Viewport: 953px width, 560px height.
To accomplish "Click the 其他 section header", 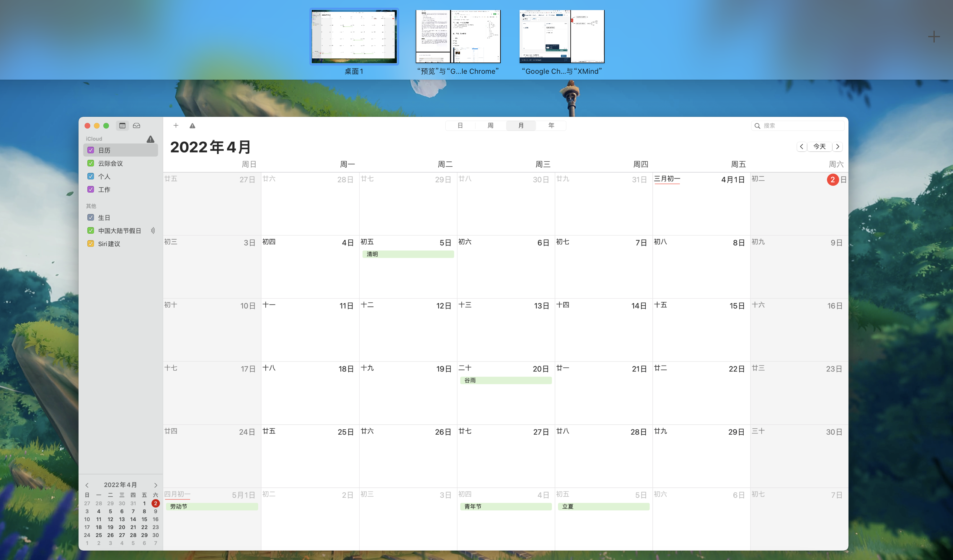I will [91, 206].
